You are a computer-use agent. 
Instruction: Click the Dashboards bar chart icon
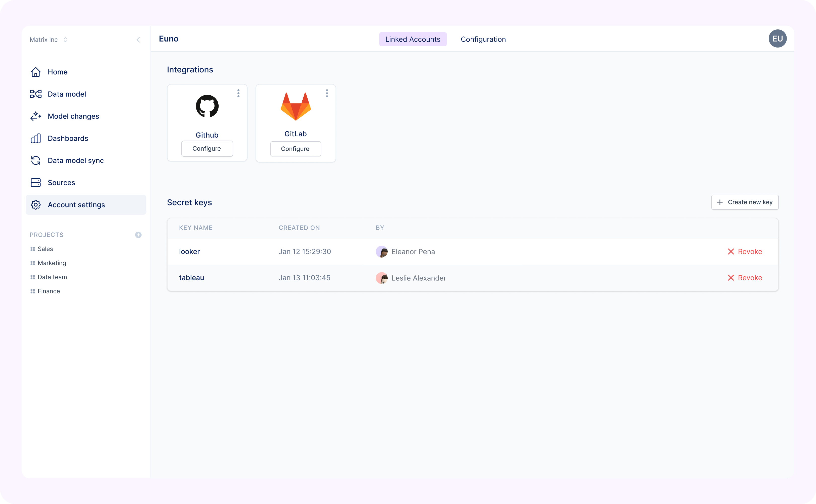[x=36, y=138]
